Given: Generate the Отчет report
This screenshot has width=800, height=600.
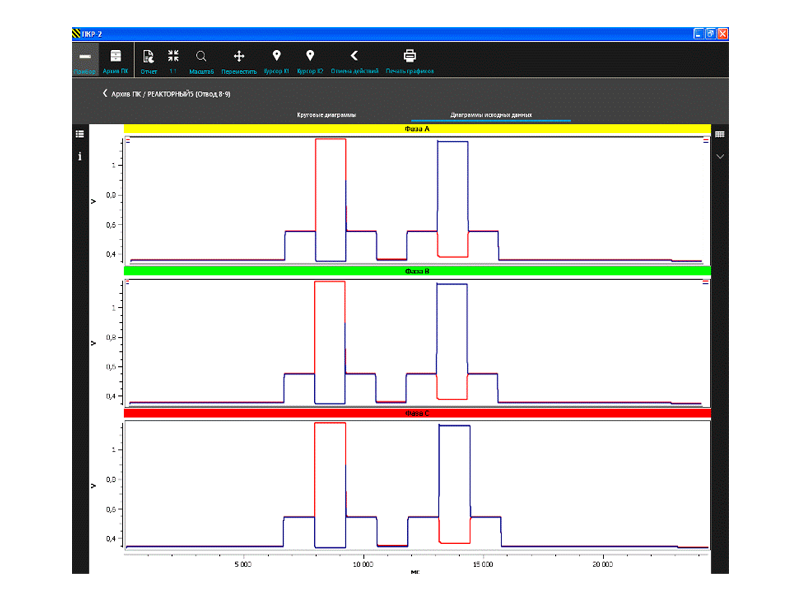Looking at the screenshot, I should [x=148, y=61].
